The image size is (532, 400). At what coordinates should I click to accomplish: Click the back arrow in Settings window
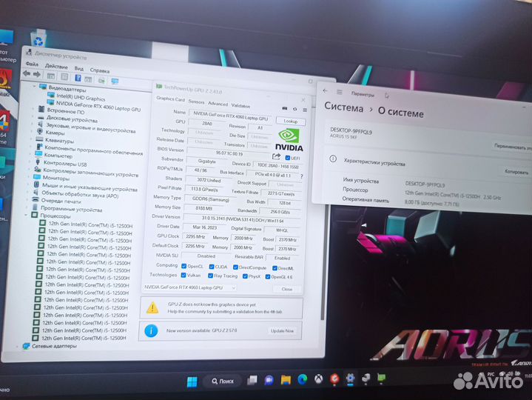coord(326,90)
